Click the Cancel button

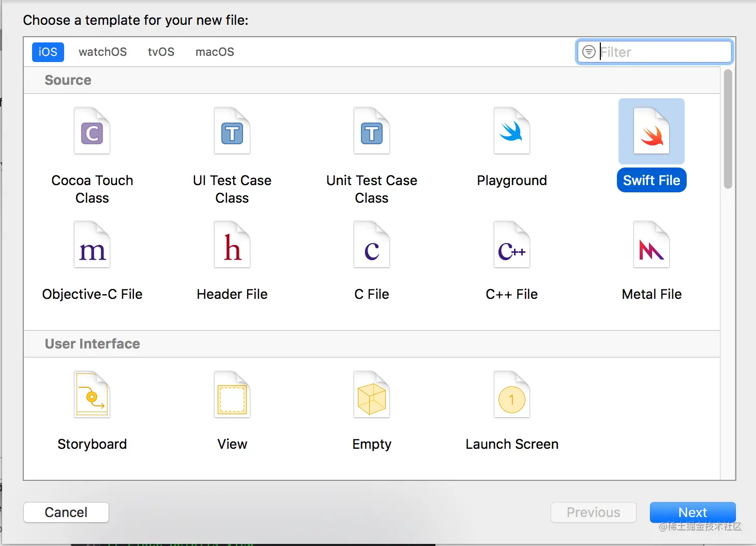tap(66, 512)
